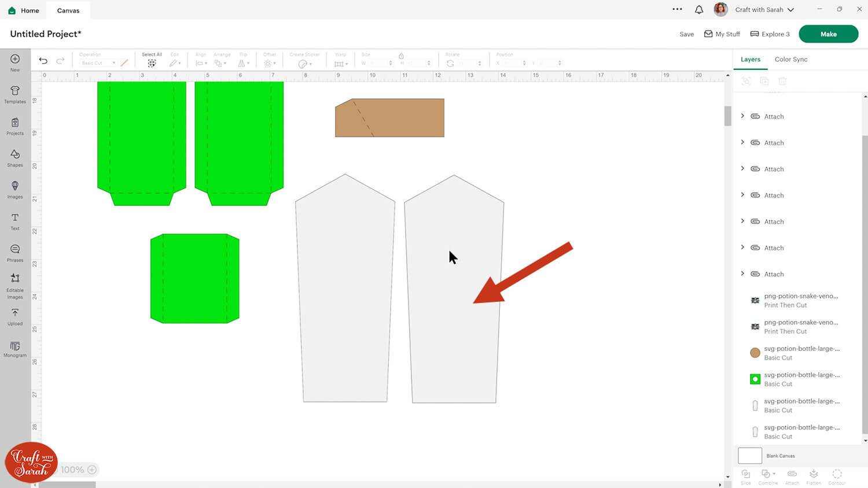Click the Slice tool in Layers panel

746,476
